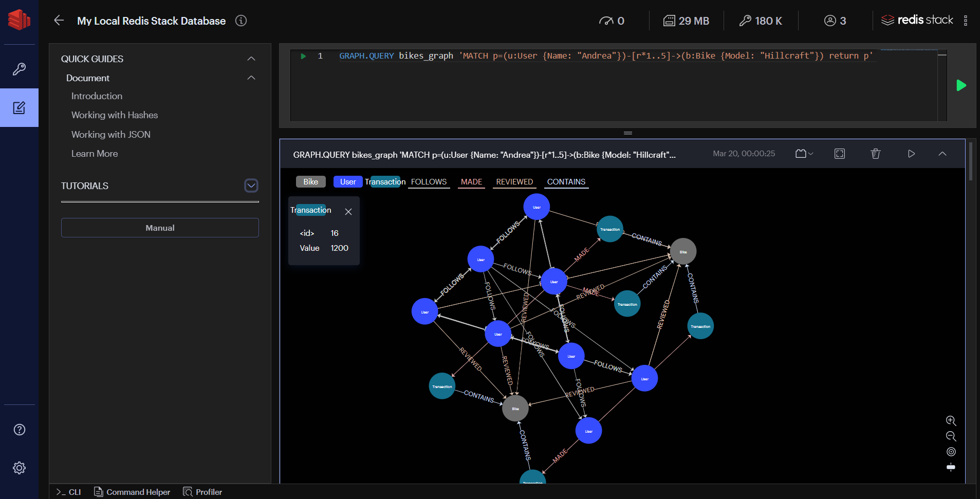
Task: Click the Manual button
Action: tap(160, 228)
